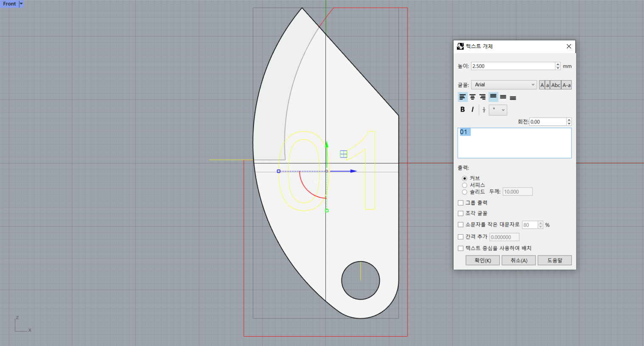Screen dimensions: 644x346
Task: Click the grid-shaped cursor icon on the shape
Action: click(x=344, y=154)
